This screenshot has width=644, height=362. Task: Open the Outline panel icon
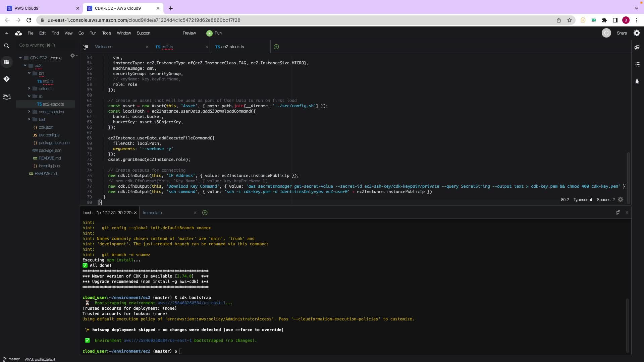(x=637, y=64)
